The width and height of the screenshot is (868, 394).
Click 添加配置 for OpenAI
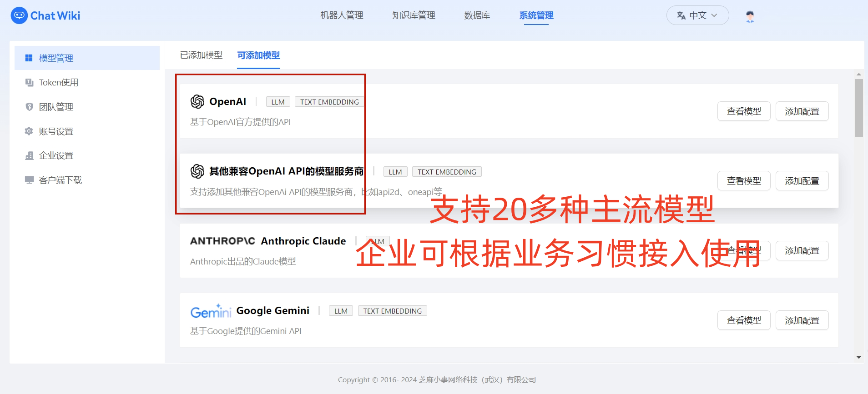802,111
